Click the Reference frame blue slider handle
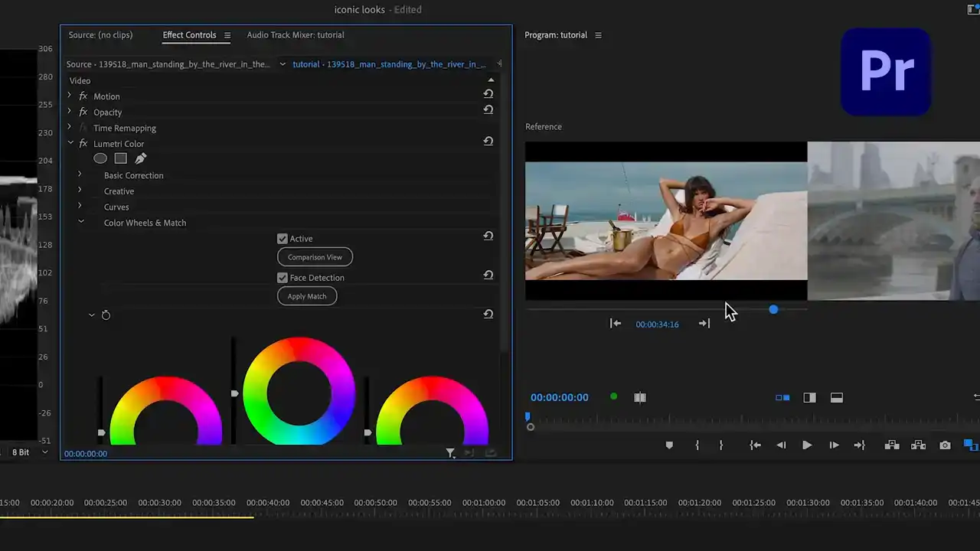Image resolution: width=980 pixels, height=551 pixels. pyautogui.click(x=773, y=309)
